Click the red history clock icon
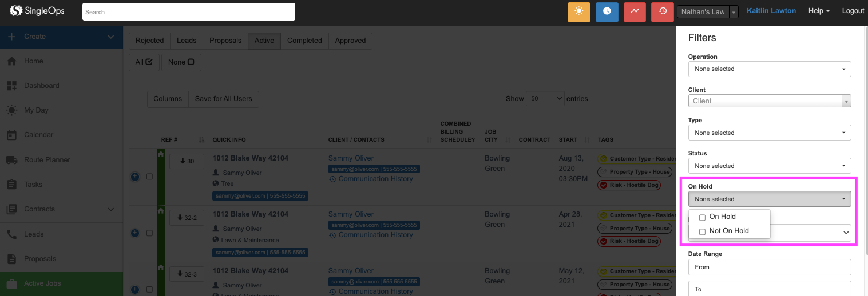The height and width of the screenshot is (296, 868). pyautogui.click(x=662, y=11)
